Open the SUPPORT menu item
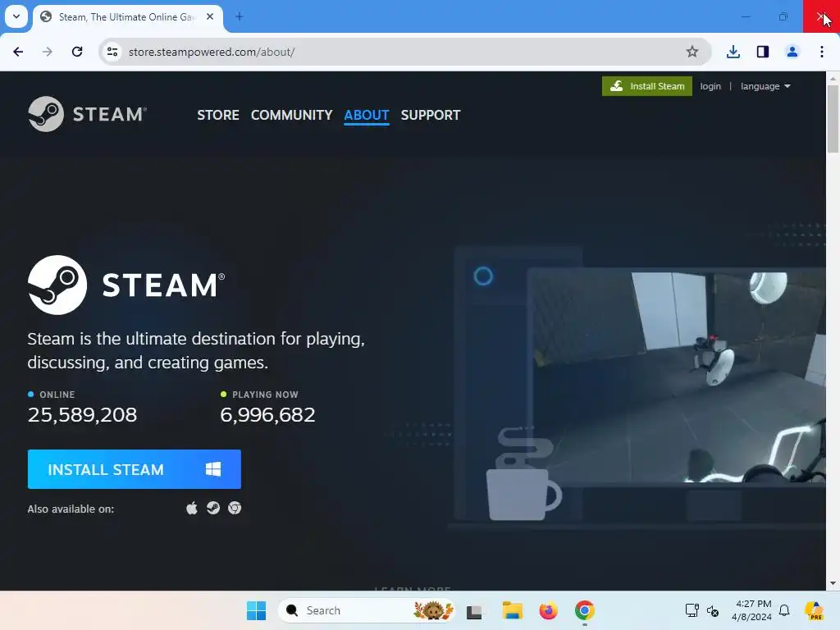840x630 pixels. tap(430, 115)
